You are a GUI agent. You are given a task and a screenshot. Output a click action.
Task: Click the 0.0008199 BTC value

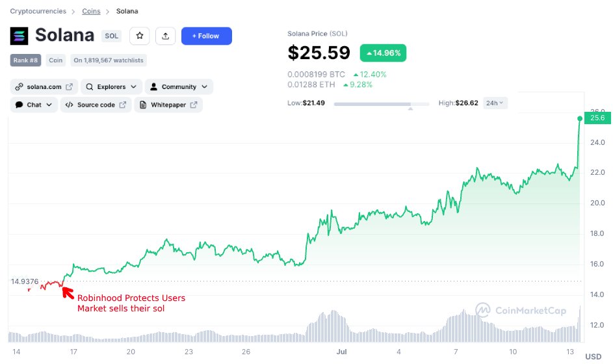pos(317,74)
